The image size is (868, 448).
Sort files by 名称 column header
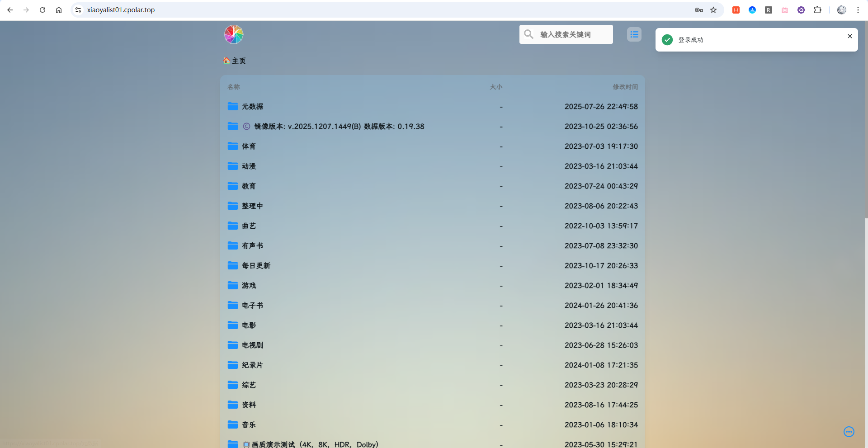pos(234,87)
